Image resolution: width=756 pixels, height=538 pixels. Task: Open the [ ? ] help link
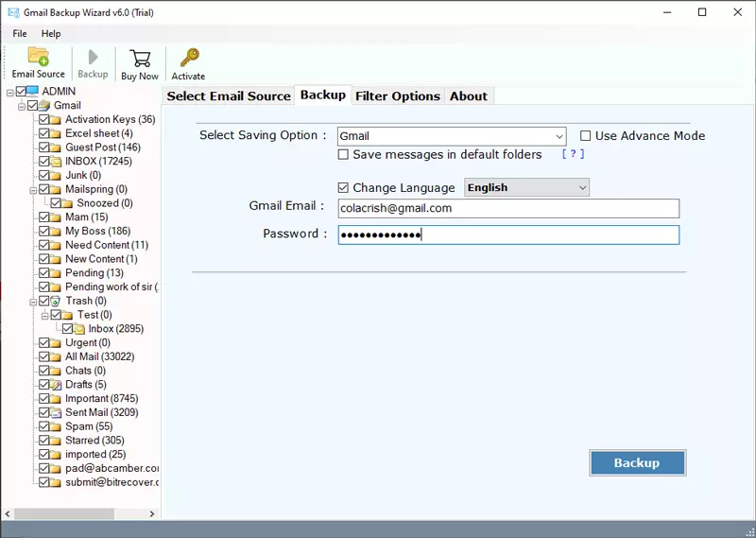(x=574, y=154)
